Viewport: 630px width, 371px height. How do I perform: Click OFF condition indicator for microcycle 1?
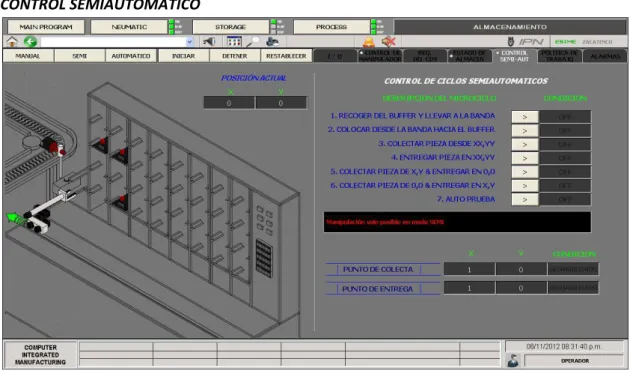pos(565,117)
